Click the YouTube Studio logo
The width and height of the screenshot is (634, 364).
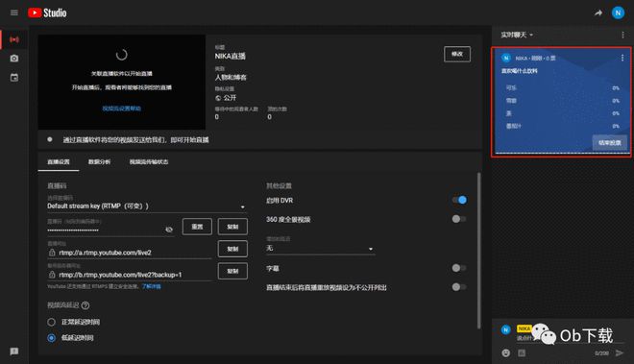[47, 12]
